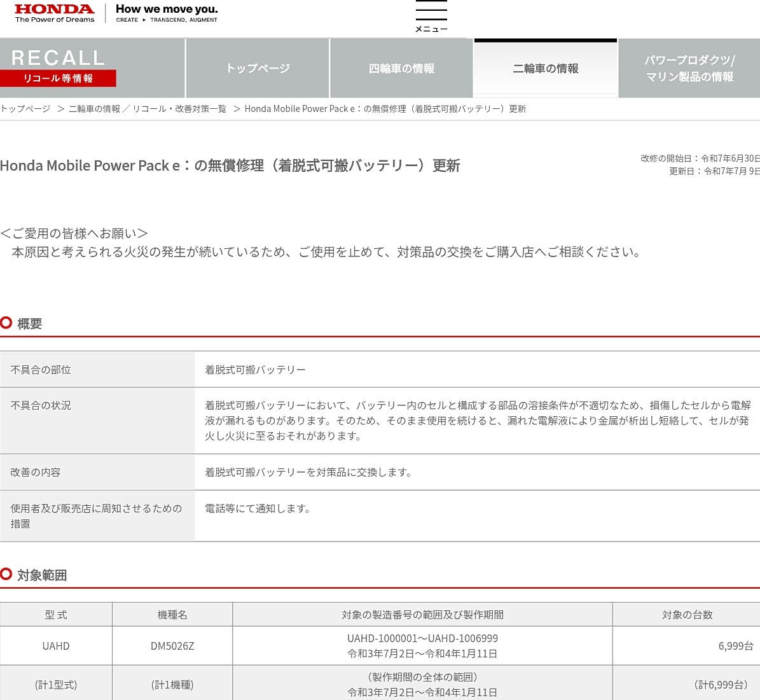Viewport: 760px width, 700px height.
Task: Click the 型式 column header
Action: point(56,615)
